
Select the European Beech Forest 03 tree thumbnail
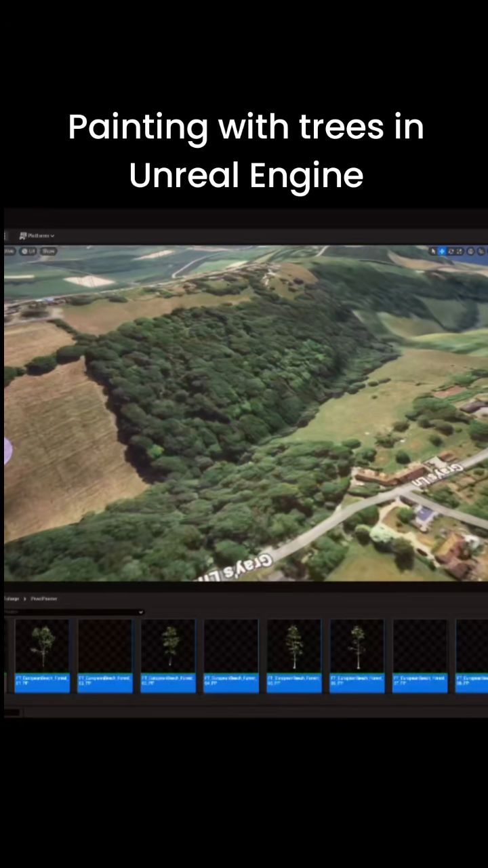(x=168, y=656)
